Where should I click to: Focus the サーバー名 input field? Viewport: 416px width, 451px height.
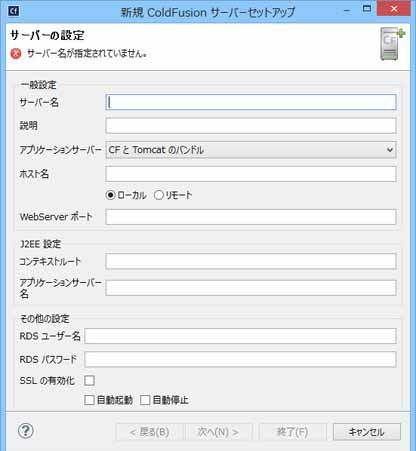point(251,102)
